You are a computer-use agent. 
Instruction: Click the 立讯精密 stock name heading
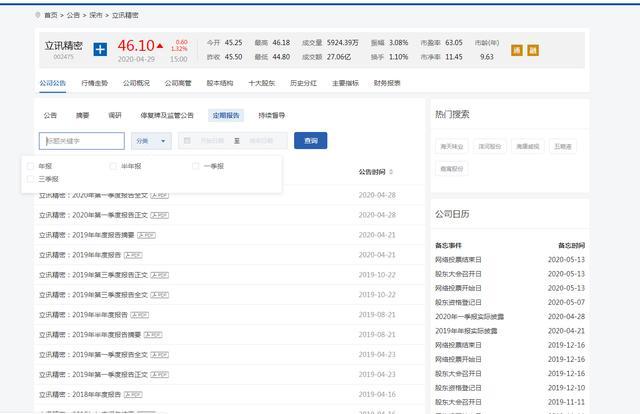(64, 46)
